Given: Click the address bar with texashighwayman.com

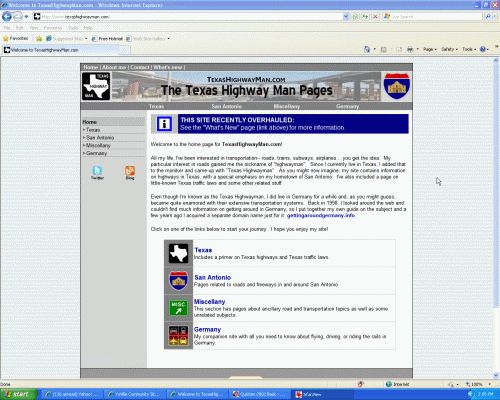Looking at the screenshot, I should click(x=187, y=16).
